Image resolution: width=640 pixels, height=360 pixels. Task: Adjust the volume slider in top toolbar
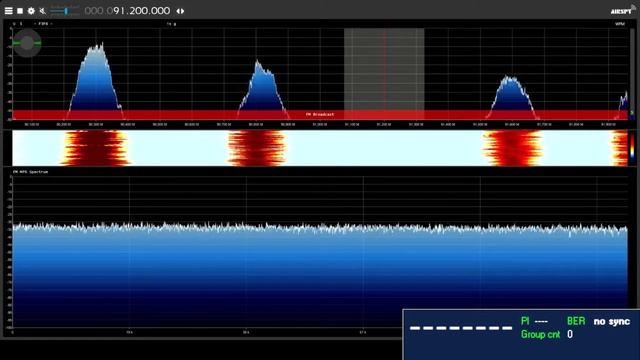pos(64,11)
